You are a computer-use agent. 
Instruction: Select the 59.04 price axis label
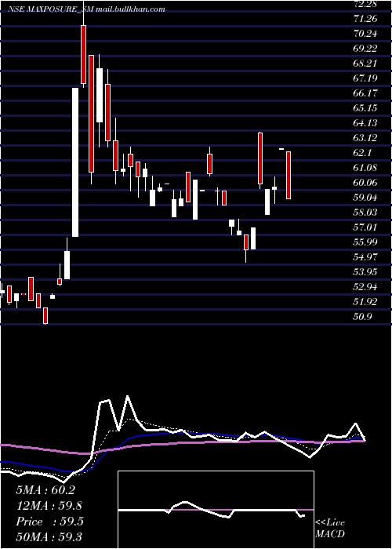[x=365, y=198]
